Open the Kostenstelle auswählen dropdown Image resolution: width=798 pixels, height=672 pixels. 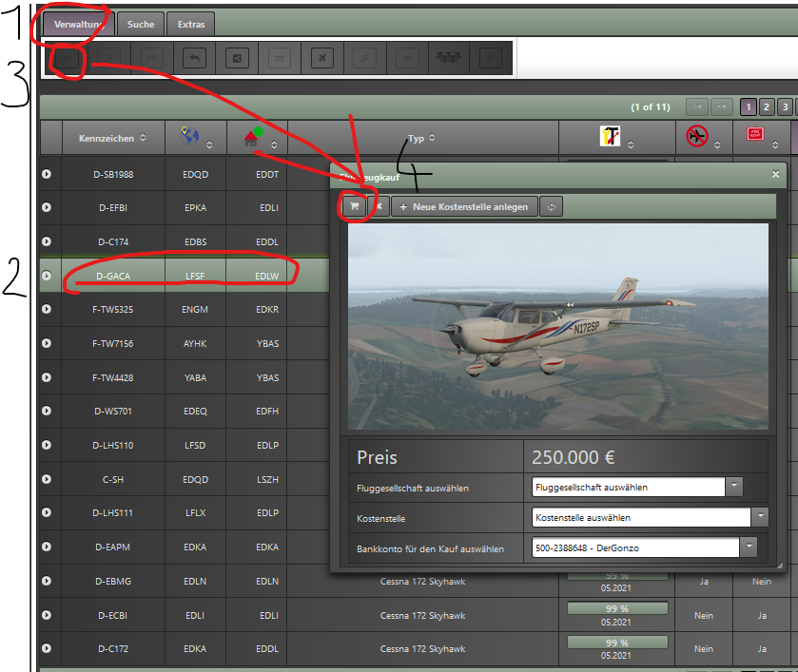tap(651, 518)
